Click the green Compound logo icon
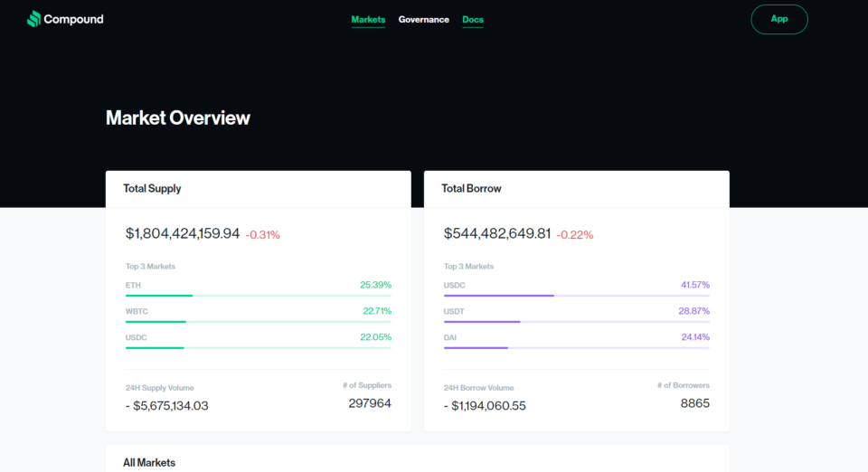Screen dimensions: 868x472 [x=33, y=19]
